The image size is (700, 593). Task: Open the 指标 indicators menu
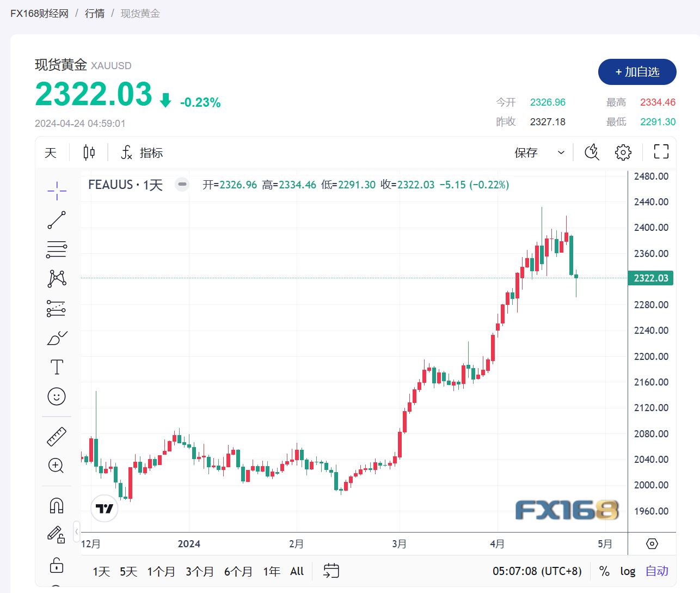click(x=142, y=152)
